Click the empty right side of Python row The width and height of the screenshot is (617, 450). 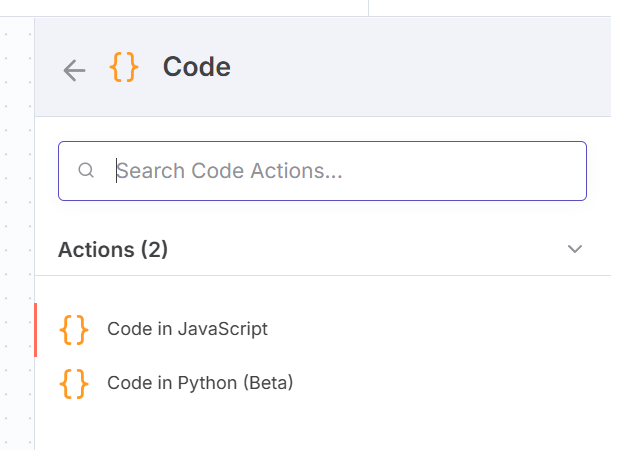(x=450, y=383)
